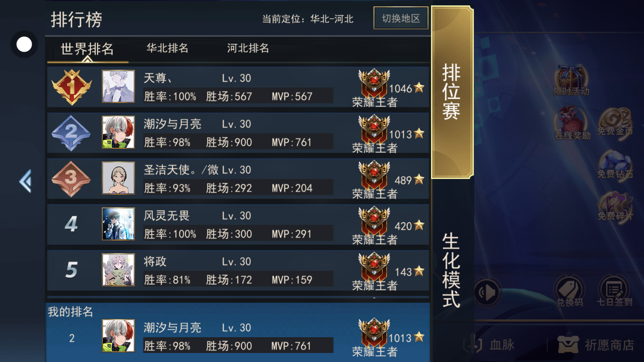Select the 生化模式 side tab
Screen dimensions: 644x362
click(451, 270)
